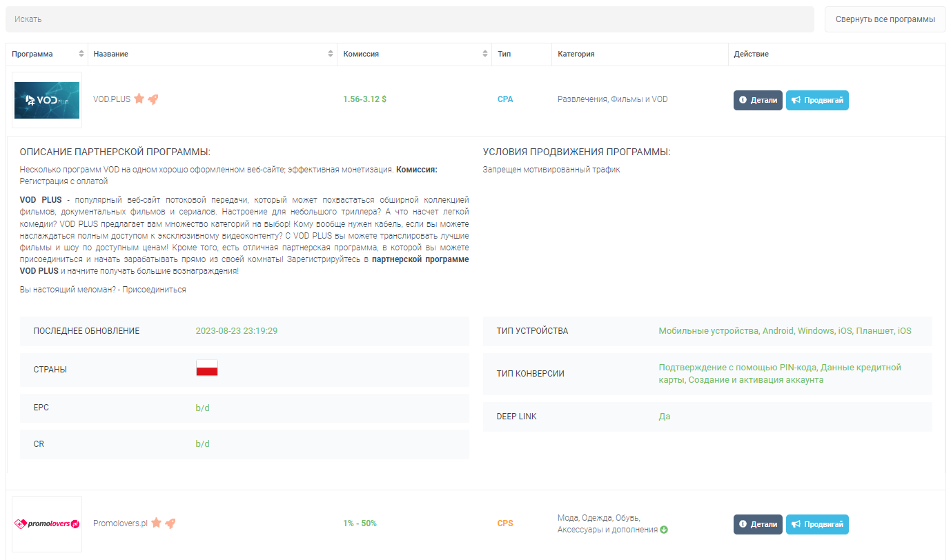Screen dimensions: 951x560
Task: Click the VOD Plus logo thumbnail
Action: point(47,100)
